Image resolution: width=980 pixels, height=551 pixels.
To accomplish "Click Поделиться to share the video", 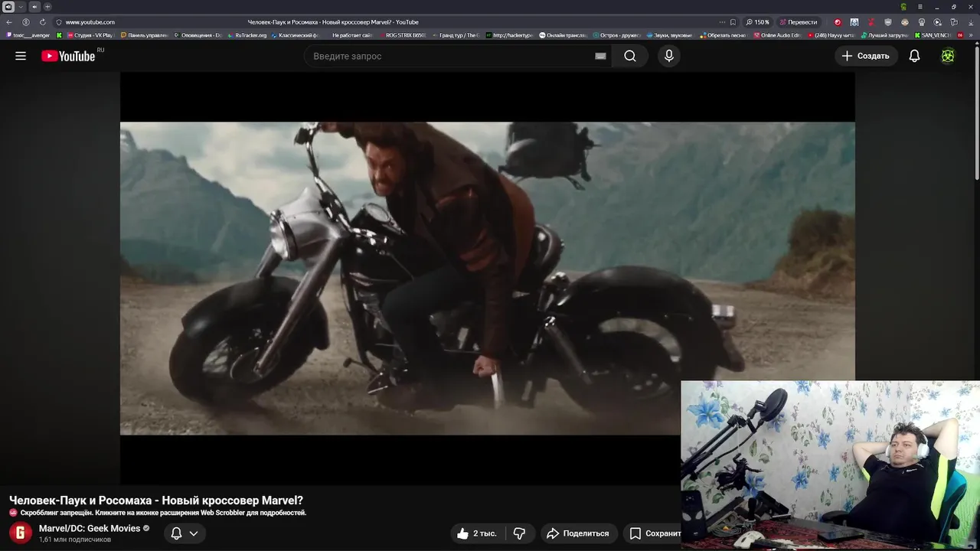I will 580,533.
